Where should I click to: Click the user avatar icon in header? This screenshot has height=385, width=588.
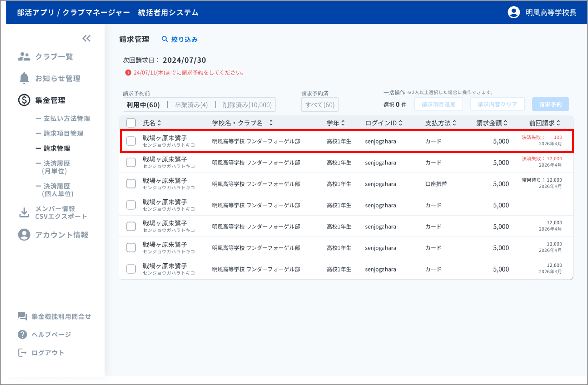tap(514, 12)
